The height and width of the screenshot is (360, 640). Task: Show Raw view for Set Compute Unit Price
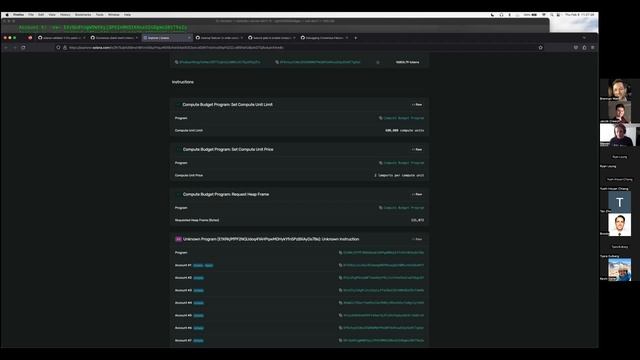pyautogui.click(x=417, y=150)
